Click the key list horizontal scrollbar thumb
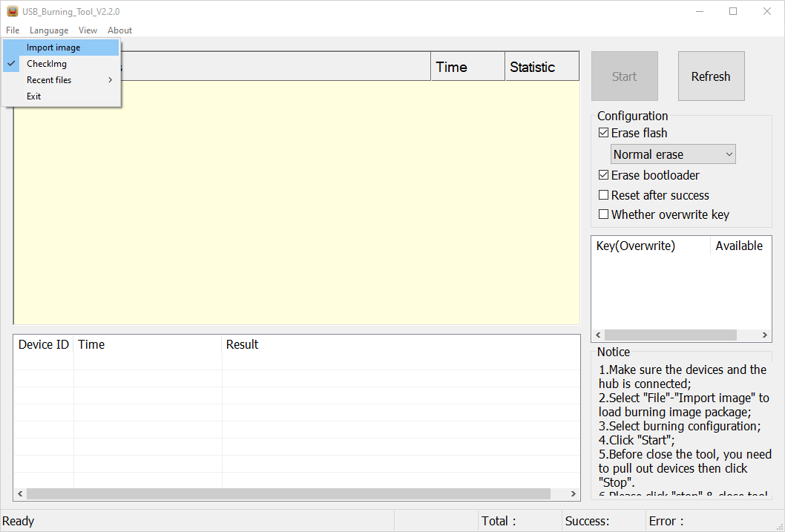 (x=670, y=335)
